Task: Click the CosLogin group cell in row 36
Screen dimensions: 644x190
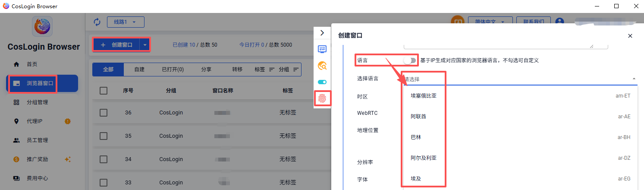Action: 171,113
